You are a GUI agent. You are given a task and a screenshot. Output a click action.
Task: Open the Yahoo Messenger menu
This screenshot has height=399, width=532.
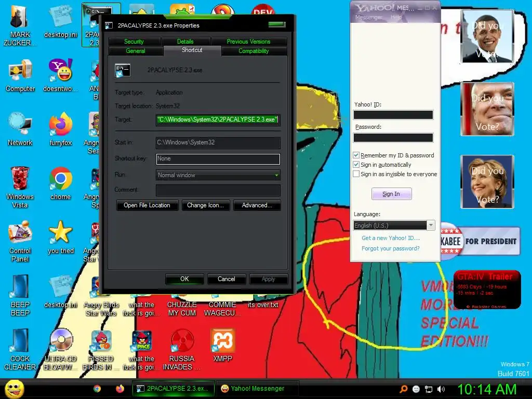(x=368, y=17)
